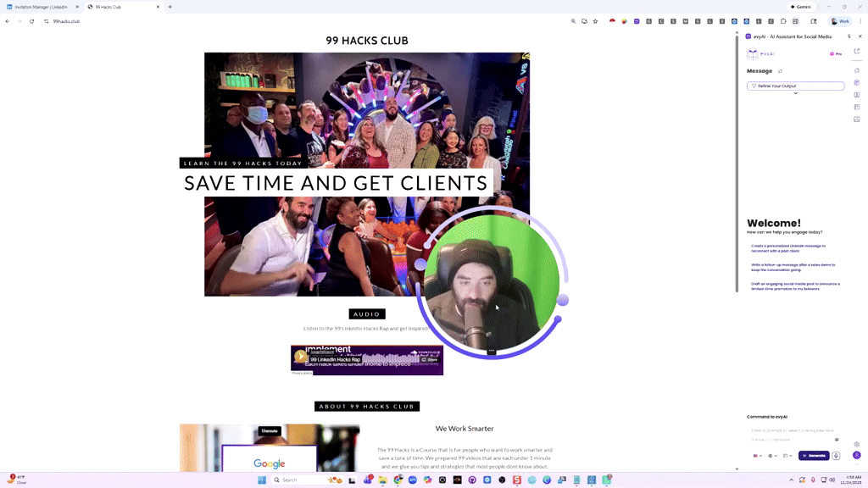Viewport: 868px width, 488px height.
Task: Click the Pro badge in evyAI
Action: coord(836,54)
